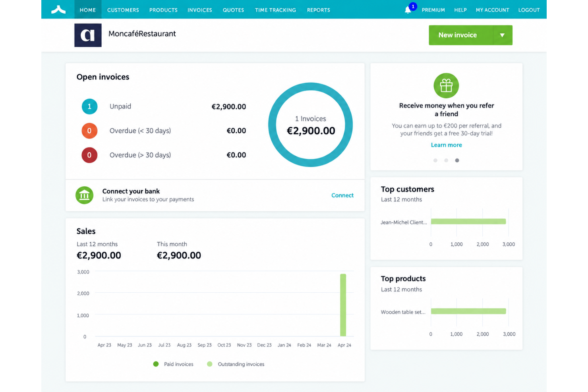This screenshot has height=392, width=588.
Task: Open notifications bell icon
Action: (408, 10)
